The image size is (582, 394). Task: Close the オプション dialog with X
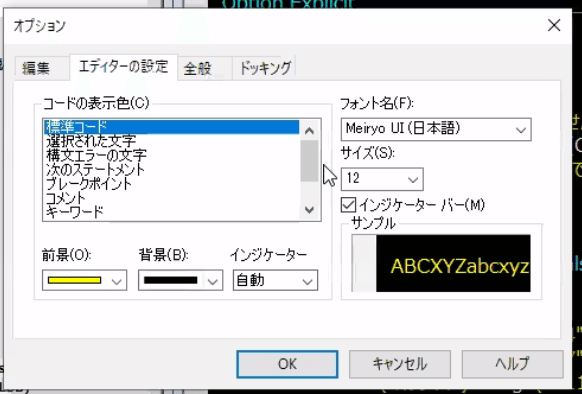[554, 26]
